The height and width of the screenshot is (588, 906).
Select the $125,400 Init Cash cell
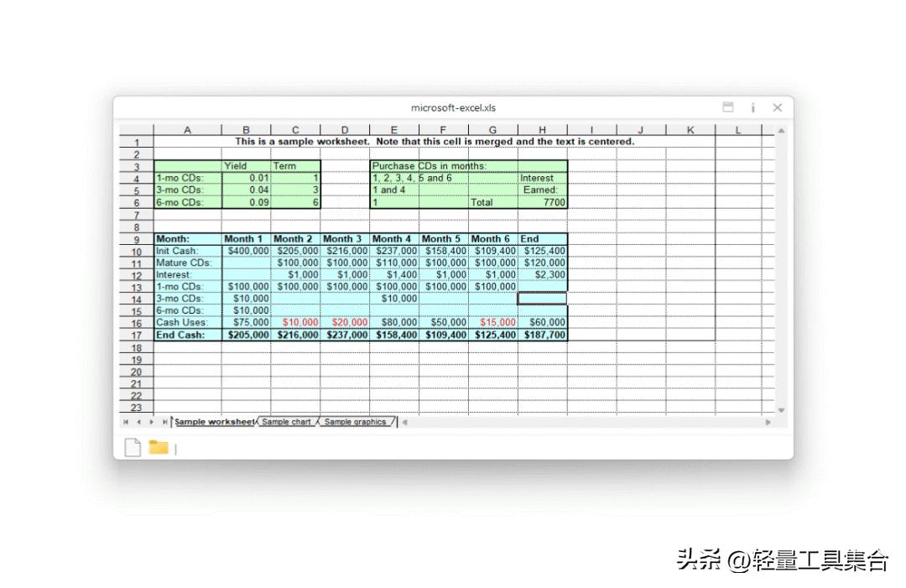tap(543, 251)
